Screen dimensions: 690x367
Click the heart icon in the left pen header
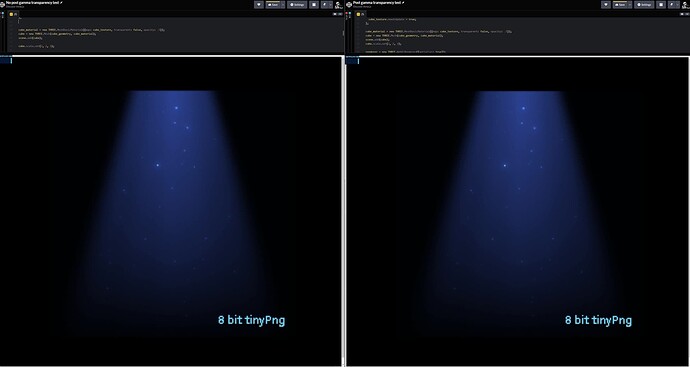coord(259,4)
